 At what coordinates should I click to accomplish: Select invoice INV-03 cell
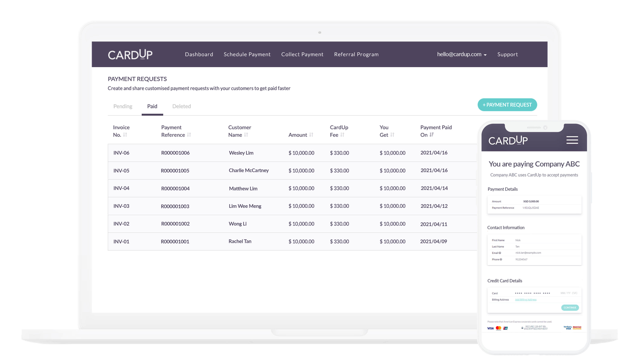(x=121, y=206)
